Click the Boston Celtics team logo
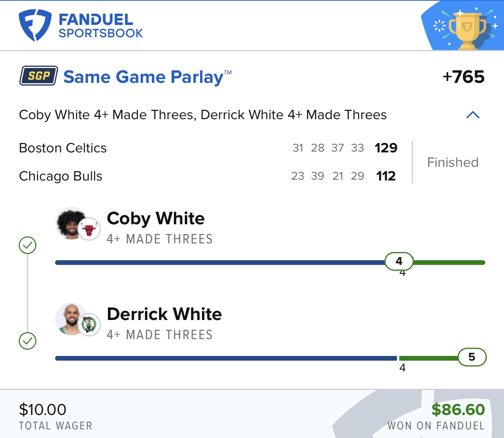Image resolution: width=504 pixels, height=438 pixels. (89, 325)
